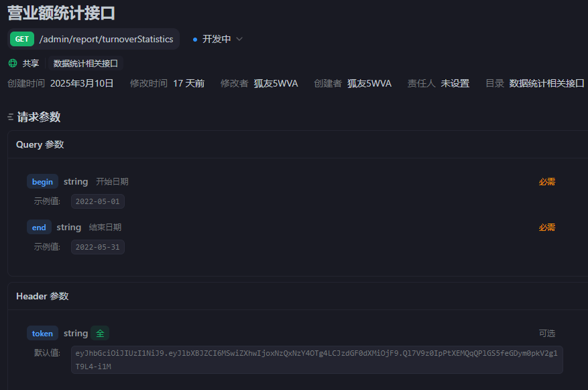Viewport: 588px width, 390px height.
Task: Click the chevron next to 开发中
Action: point(239,39)
